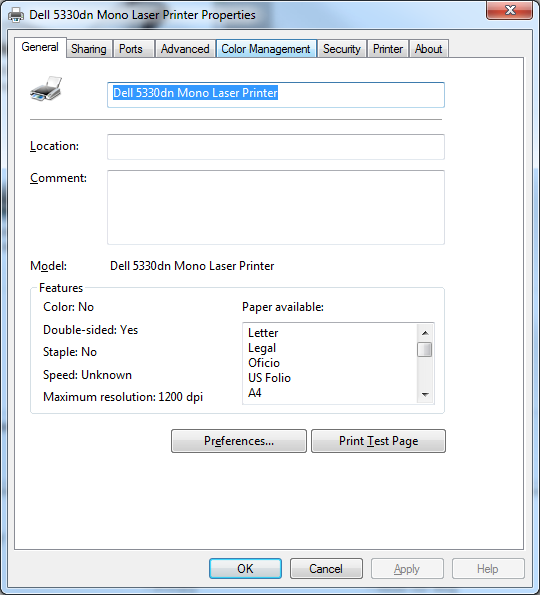Click the paper list scrollbar thumb
This screenshot has width=540, height=595.
click(425, 349)
